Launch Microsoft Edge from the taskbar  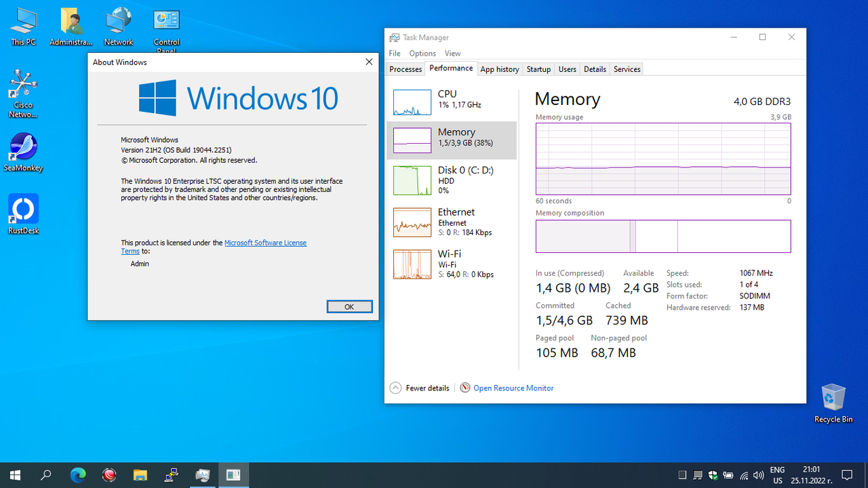click(78, 475)
